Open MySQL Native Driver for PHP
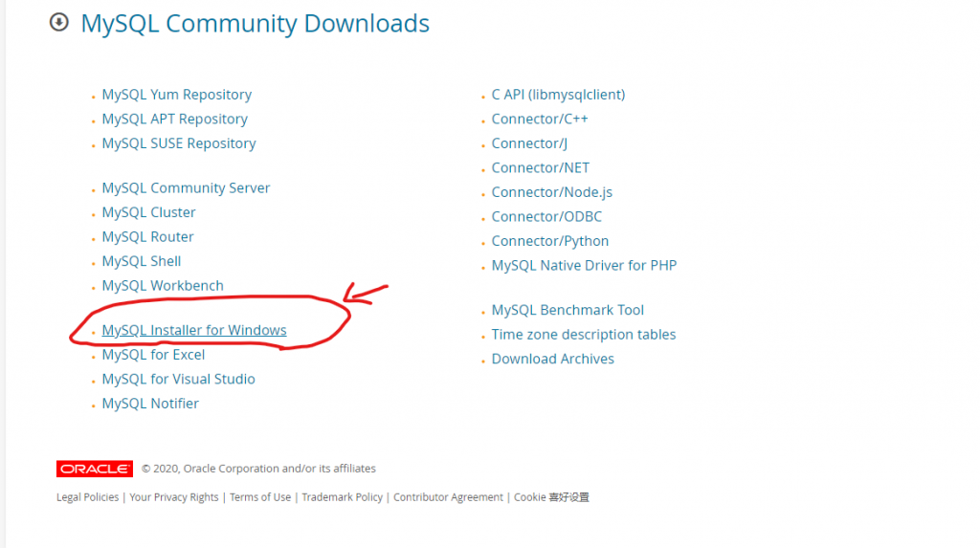This screenshot has width=980, height=548. 584,265
